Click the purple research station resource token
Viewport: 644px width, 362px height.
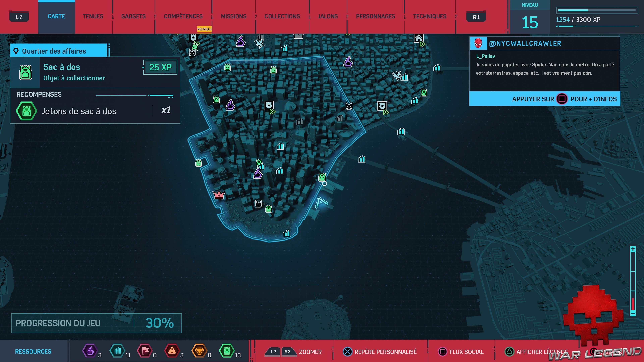[90, 351]
